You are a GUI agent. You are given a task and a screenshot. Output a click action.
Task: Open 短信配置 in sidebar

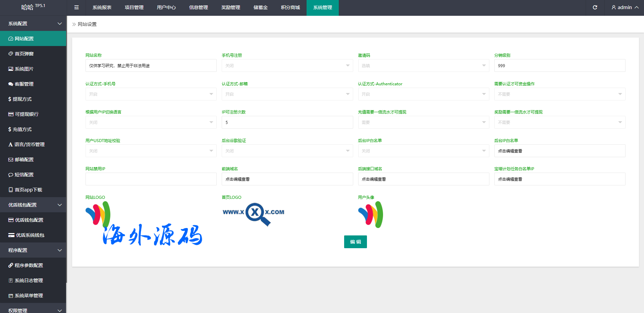(24, 175)
